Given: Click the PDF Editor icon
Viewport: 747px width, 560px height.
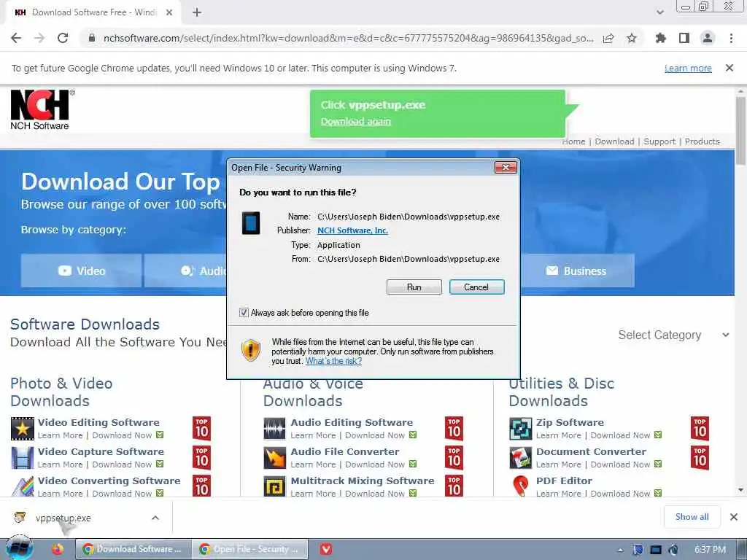Looking at the screenshot, I should click(520, 486).
